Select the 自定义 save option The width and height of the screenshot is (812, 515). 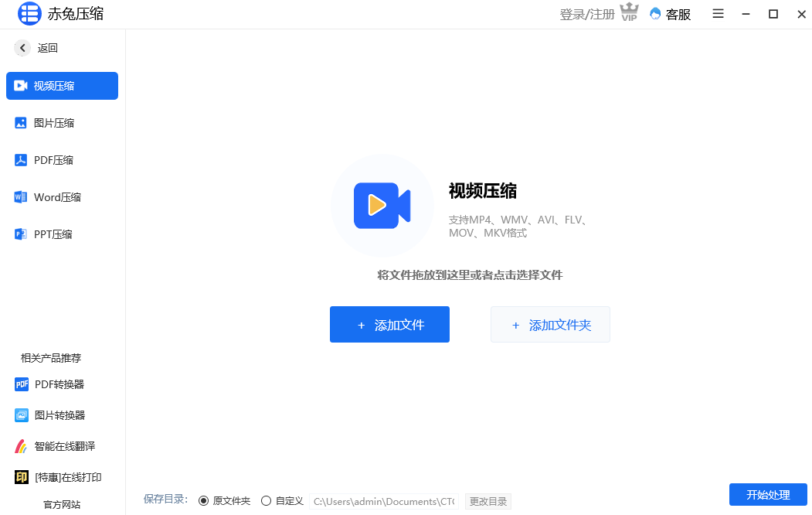[267, 500]
